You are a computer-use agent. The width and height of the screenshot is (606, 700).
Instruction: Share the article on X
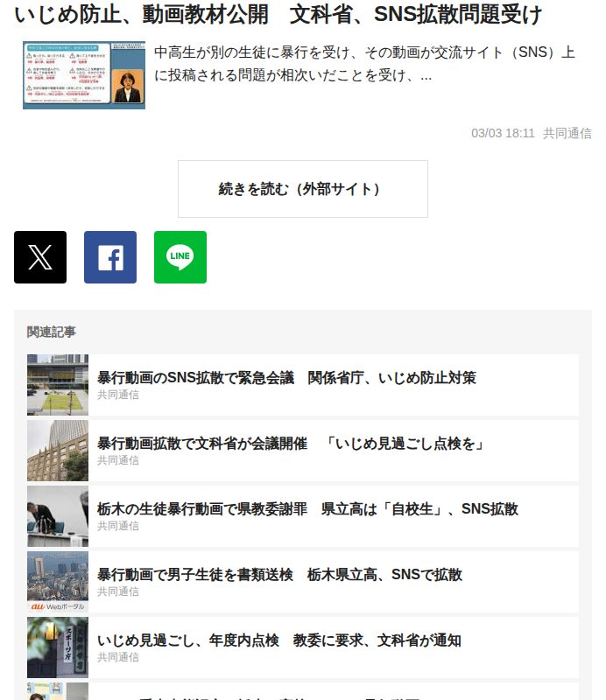tap(40, 257)
